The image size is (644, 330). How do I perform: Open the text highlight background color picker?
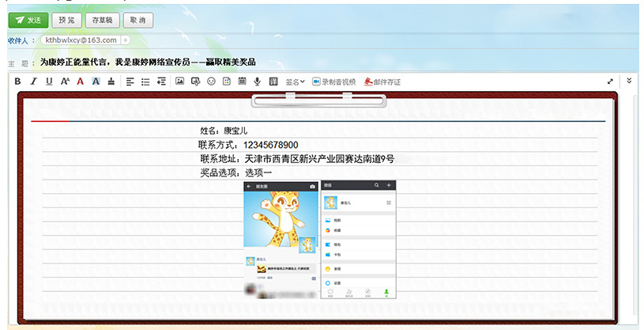96,82
